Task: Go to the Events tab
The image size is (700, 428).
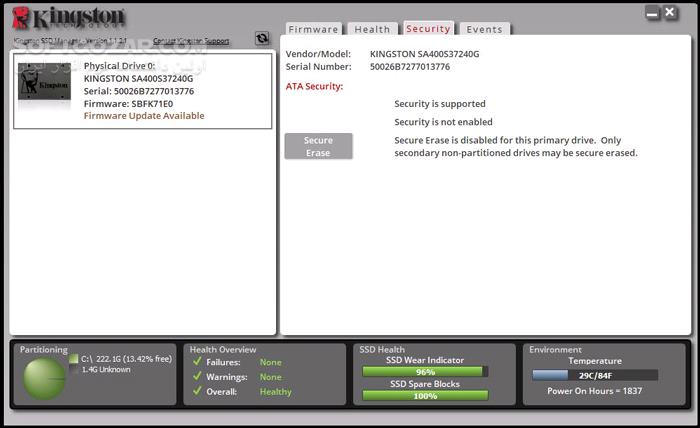Action: pyautogui.click(x=485, y=29)
